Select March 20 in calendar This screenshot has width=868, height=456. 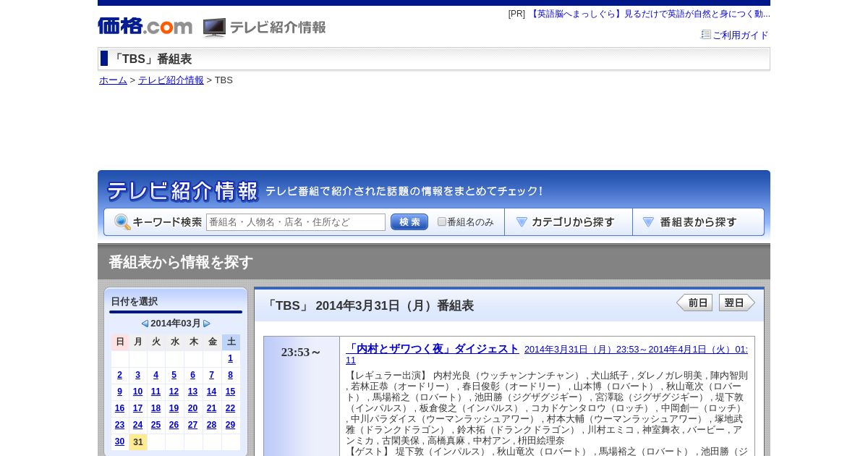(x=192, y=408)
